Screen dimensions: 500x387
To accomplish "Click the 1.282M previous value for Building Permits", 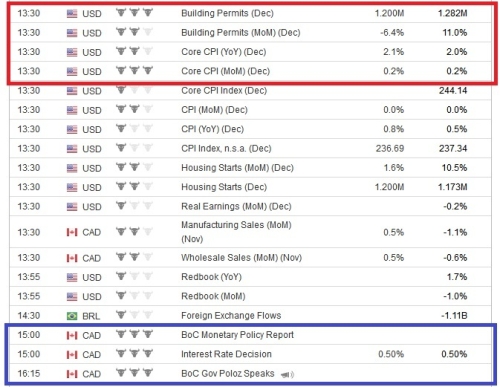I will pyautogui.click(x=453, y=13).
